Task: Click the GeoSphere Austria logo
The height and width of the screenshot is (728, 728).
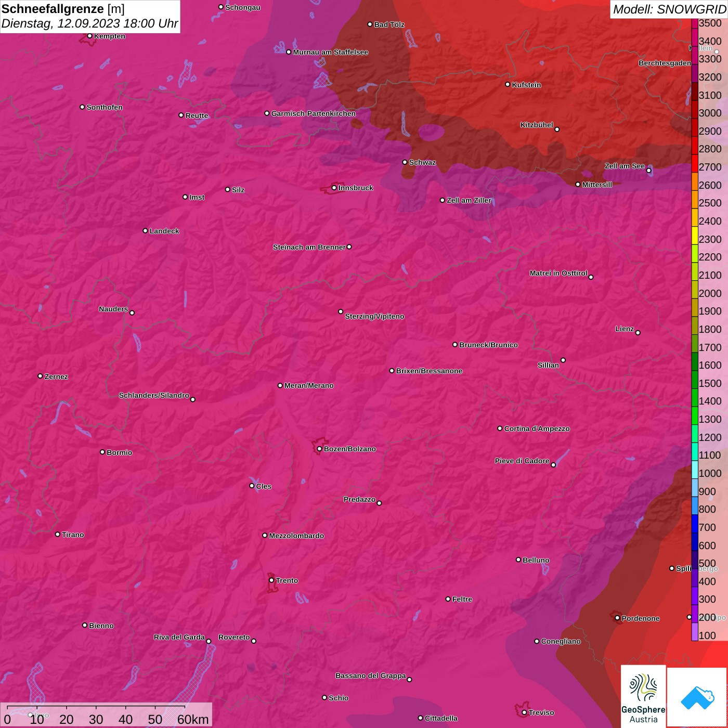Action: (643, 696)
